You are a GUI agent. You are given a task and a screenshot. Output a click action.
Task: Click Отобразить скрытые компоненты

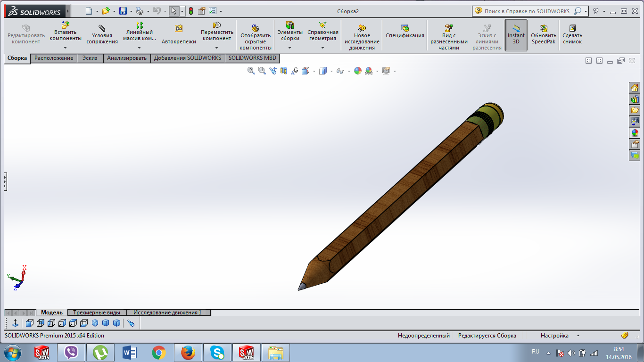(x=256, y=38)
